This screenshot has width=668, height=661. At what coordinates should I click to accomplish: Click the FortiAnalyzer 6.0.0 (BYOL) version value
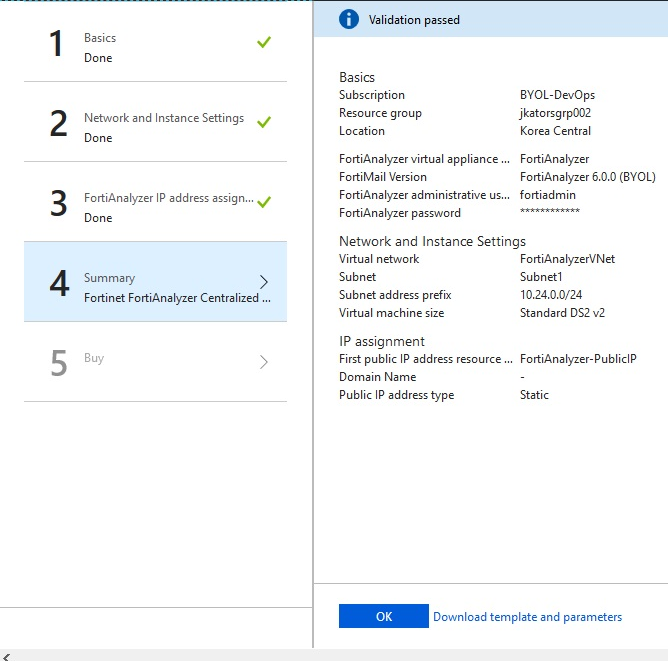[x=587, y=177]
